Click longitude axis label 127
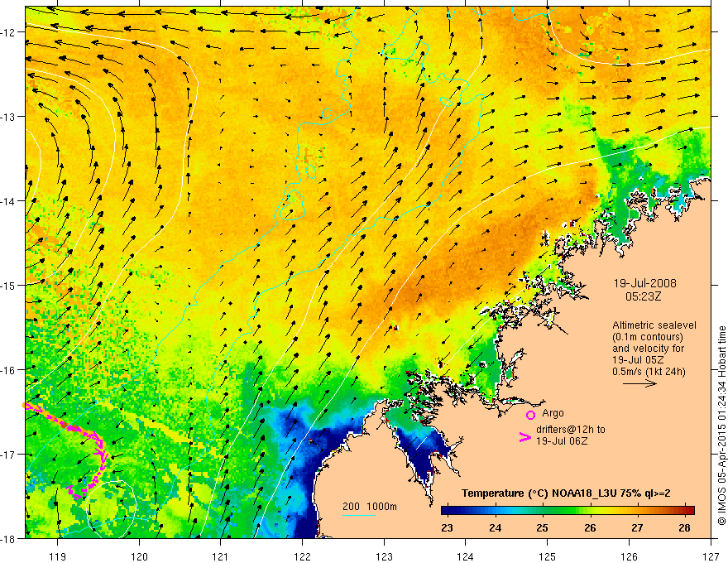Viewport: 728px width, 563px height. (711, 556)
